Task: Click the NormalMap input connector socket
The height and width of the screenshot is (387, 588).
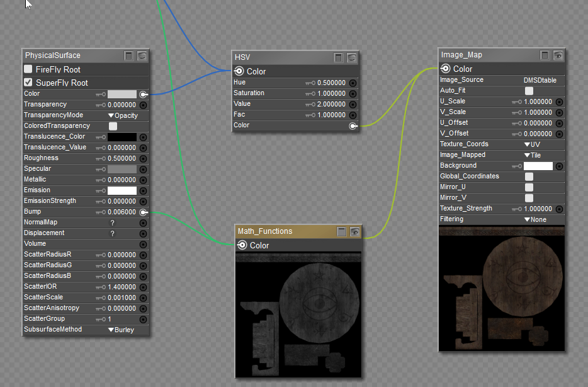Action: [144, 223]
